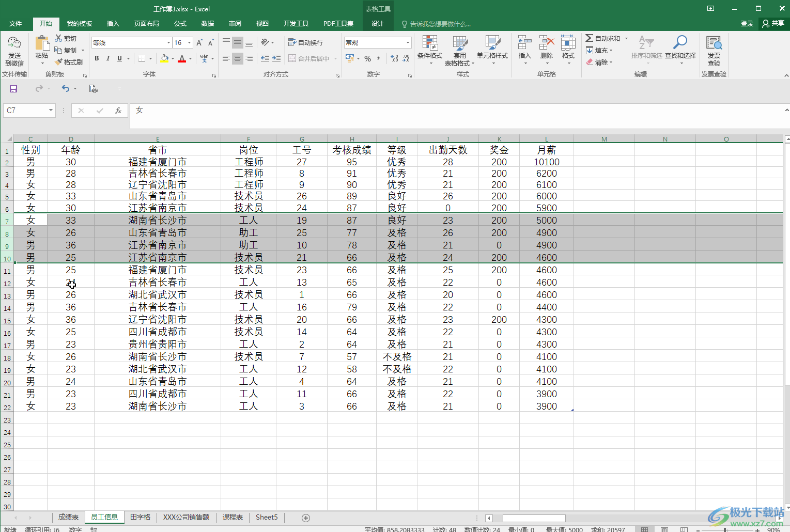Click the Conditional Formatting icon
790x532 pixels.
click(x=430, y=43)
